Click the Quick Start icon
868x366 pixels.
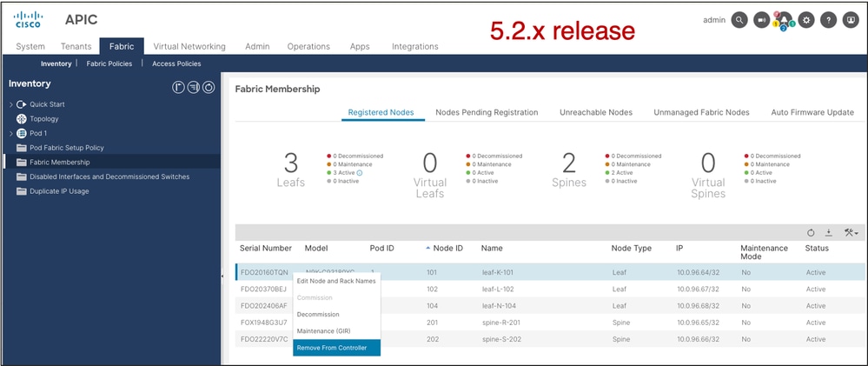pos(22,104)
